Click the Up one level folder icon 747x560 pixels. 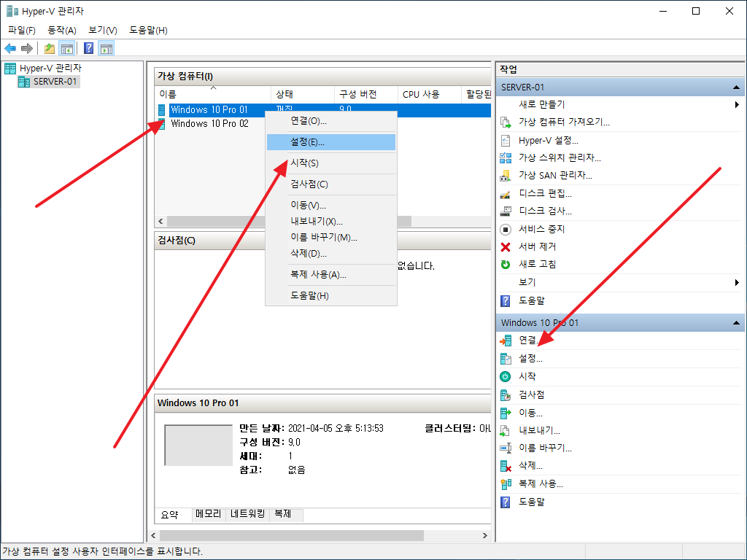click(x=49, y=48)
